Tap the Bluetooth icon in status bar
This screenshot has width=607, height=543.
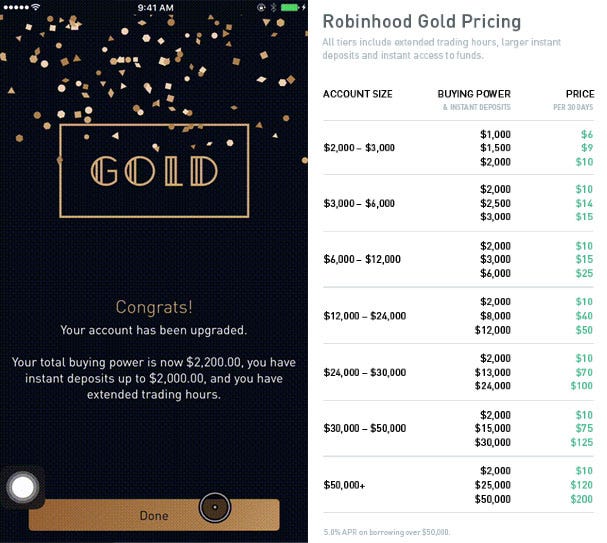[x=273, y=7]
